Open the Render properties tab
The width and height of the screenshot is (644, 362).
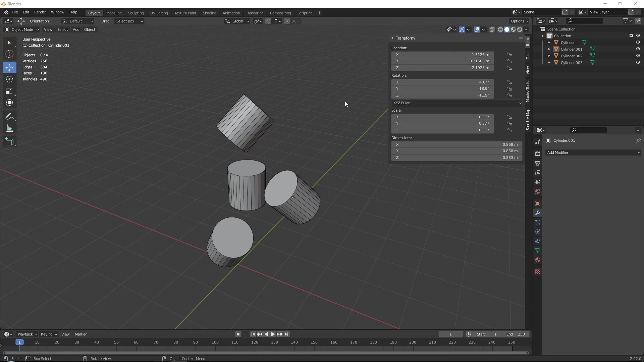tap(538, 154)
